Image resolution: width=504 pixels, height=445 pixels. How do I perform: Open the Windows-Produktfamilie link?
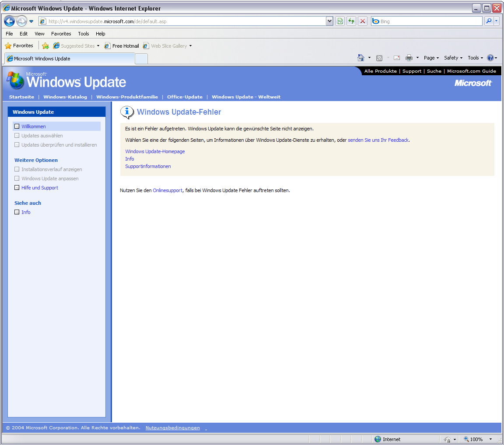127,97
